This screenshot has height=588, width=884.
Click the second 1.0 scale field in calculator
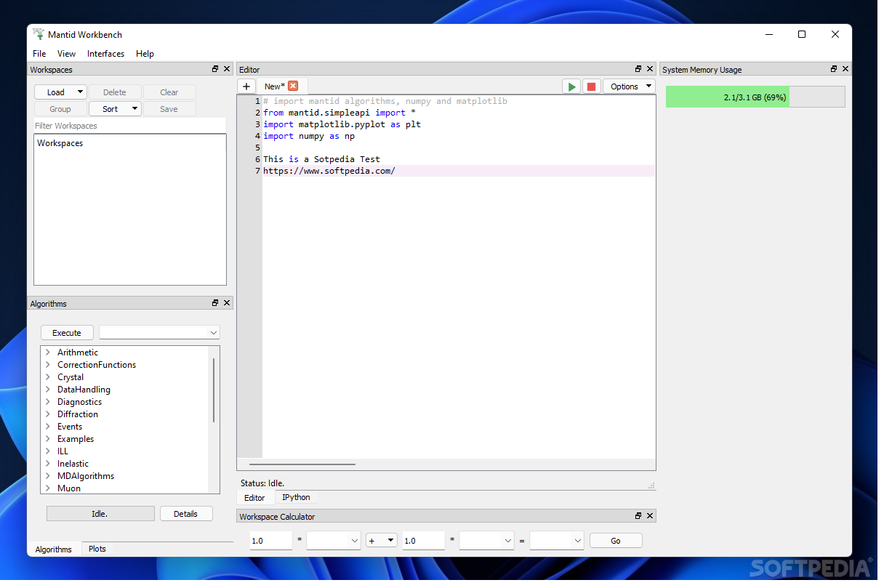tap(424, 541)
